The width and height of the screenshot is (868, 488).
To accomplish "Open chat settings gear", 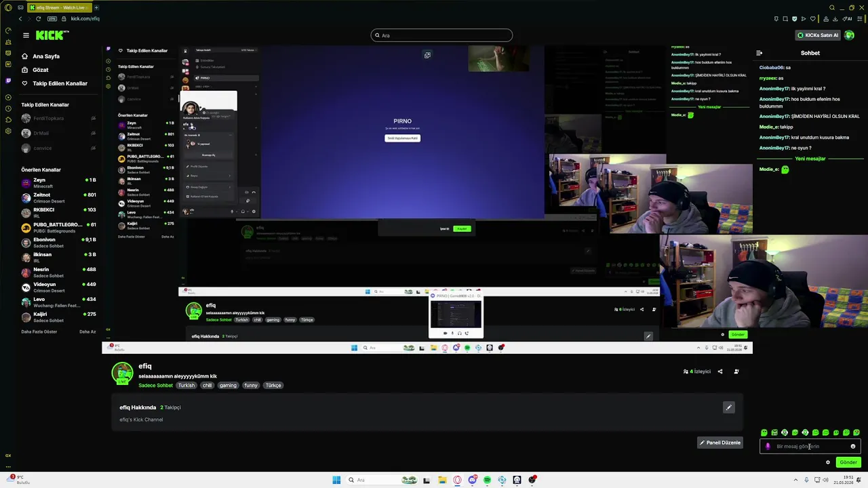I will 828,463.
